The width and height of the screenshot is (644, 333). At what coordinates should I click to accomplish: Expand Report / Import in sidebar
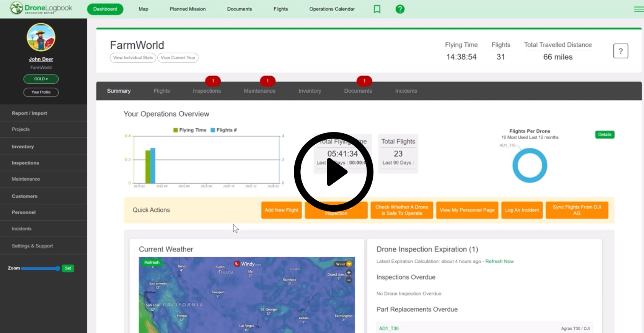pos(44,113)
